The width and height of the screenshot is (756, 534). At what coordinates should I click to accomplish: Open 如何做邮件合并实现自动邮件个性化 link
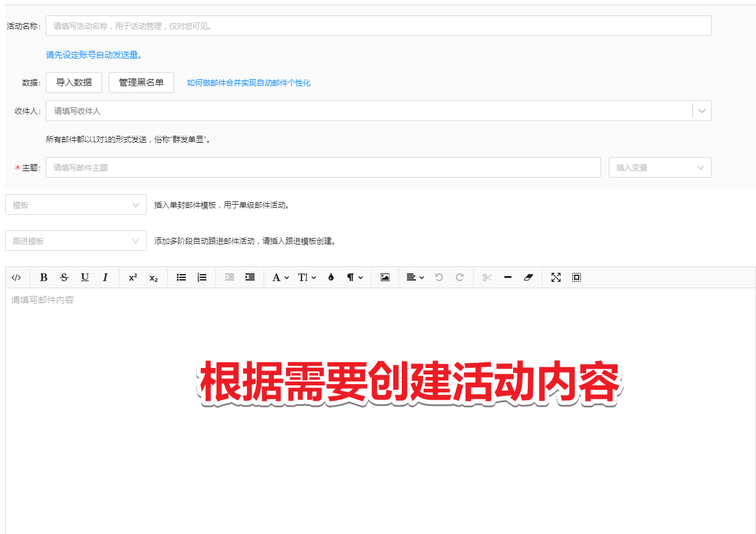tap(249, 83)
